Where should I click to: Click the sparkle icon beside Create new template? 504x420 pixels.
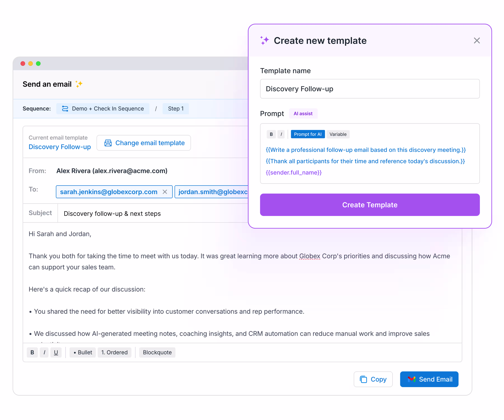pos(264,40)
